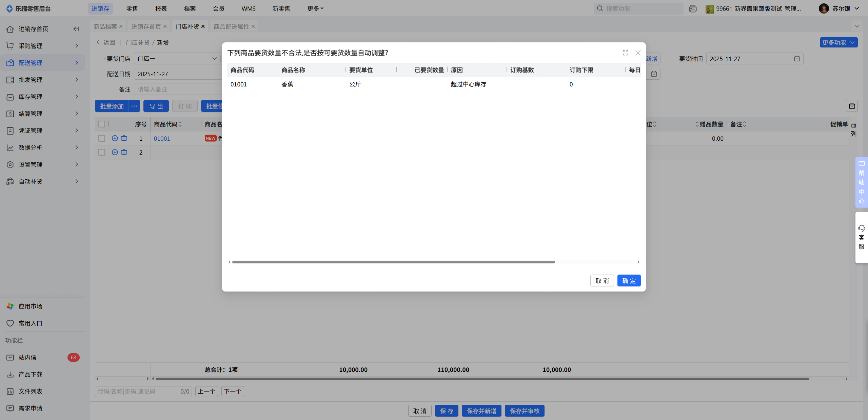Screen dimensions: 868x420
Task: Click 取消 in the dialog
Action: [x=602, y=281]
